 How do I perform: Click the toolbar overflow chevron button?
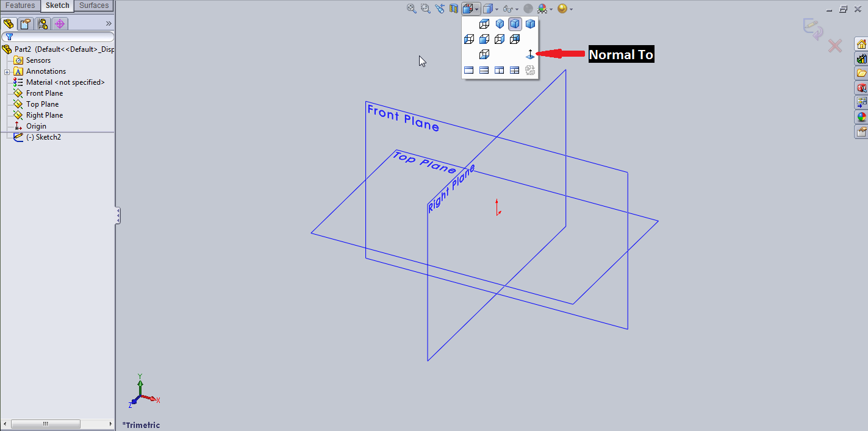pyautogui.click(x=109, y=23)
